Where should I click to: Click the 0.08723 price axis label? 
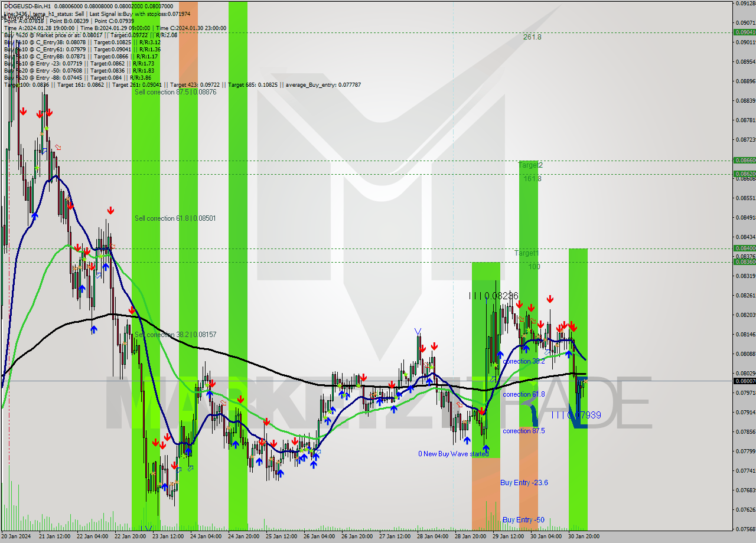pyautogui.click(x=745, y=139)
